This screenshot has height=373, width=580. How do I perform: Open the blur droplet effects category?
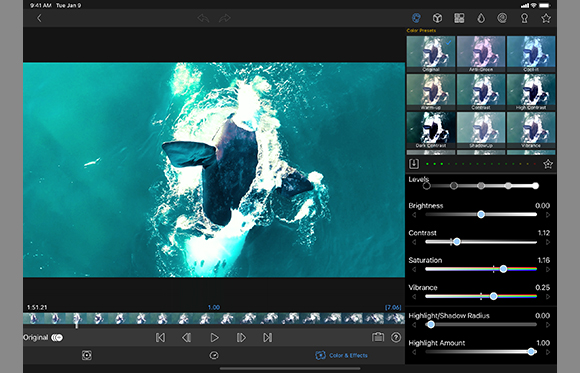[x=481, y=18]
